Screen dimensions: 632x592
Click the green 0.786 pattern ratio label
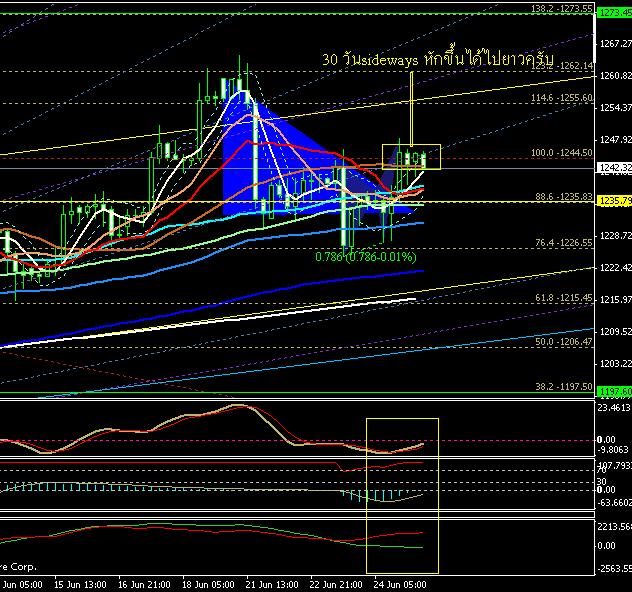[x=363, y=257]
